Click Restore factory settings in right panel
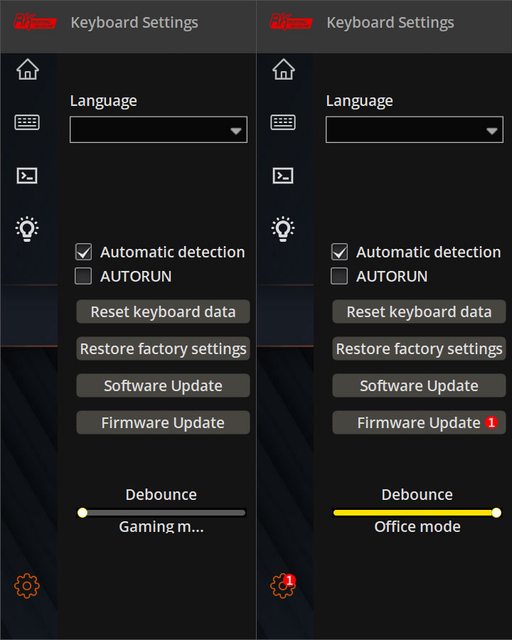The width and height of the screenshot is (512, 640). point(419,349)
